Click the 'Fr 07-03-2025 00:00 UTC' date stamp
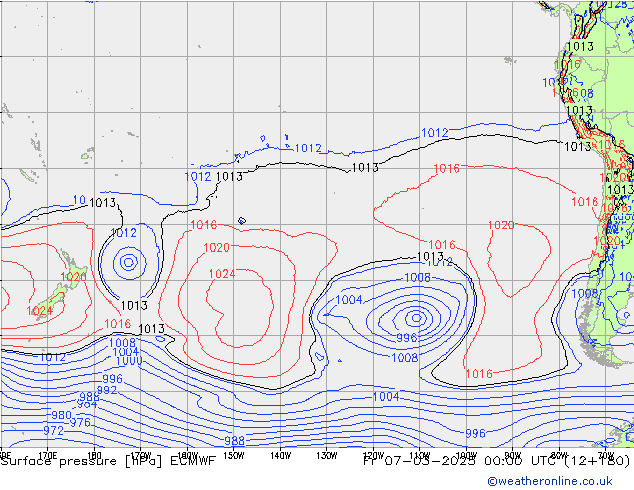This screenshot has width=634, height=490. pyautogui.click(x=461, y=461)
